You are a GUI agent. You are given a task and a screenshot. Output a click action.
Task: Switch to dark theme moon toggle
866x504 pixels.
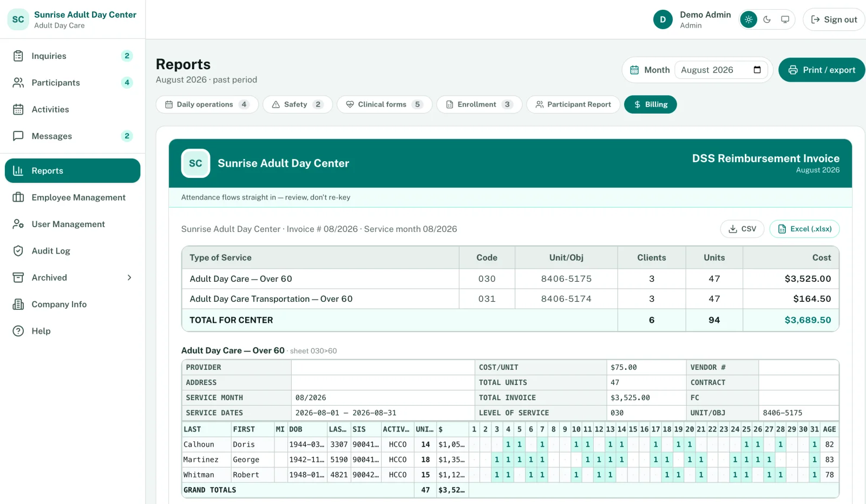point(767,19)
